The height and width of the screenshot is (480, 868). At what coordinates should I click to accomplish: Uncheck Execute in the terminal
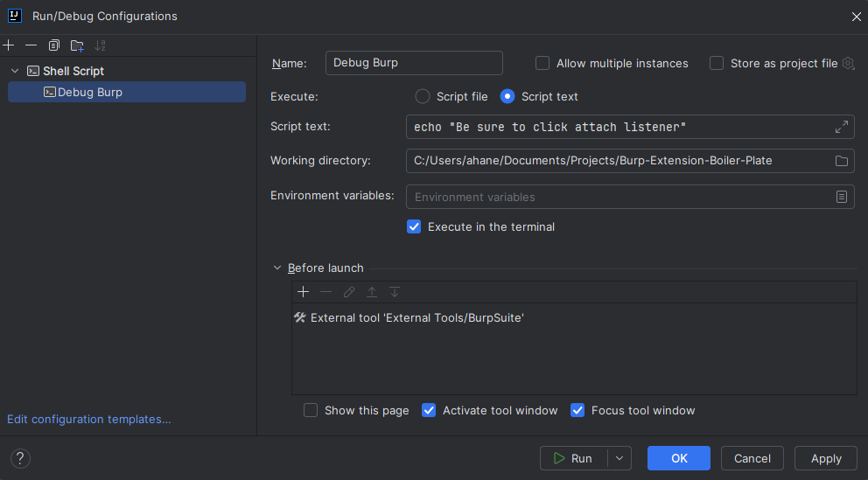point(414,226)
